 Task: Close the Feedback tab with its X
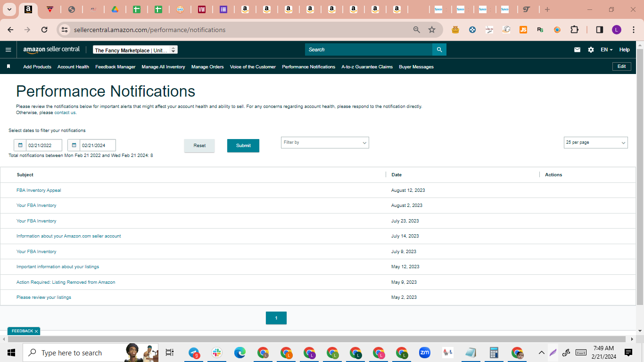[x=36, y=331]
